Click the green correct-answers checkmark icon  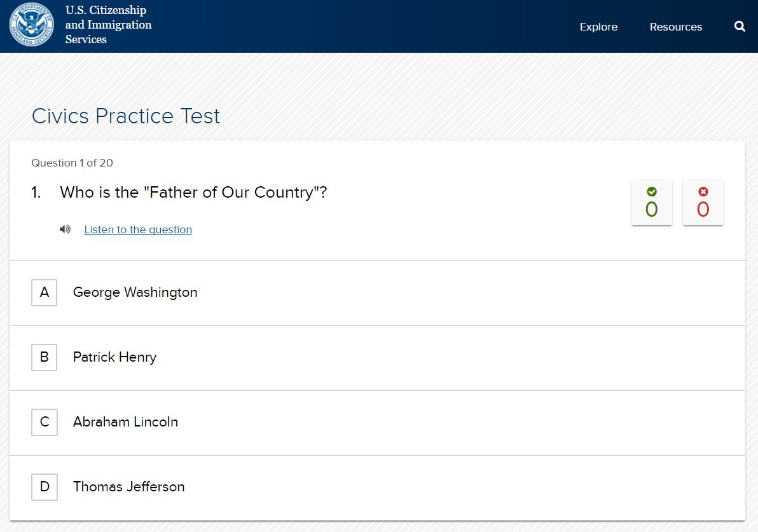pyautogui.click(x=651, y=191)
